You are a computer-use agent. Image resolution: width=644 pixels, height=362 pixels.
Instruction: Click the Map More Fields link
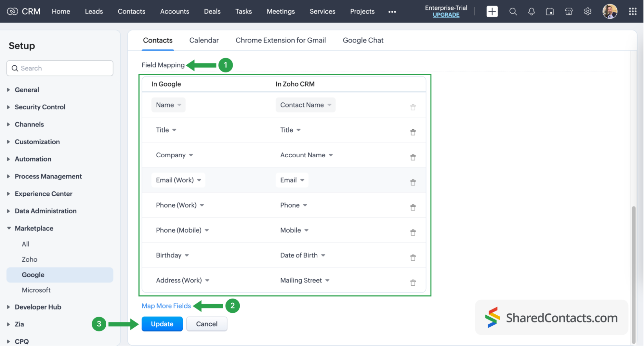pos(166,306)
